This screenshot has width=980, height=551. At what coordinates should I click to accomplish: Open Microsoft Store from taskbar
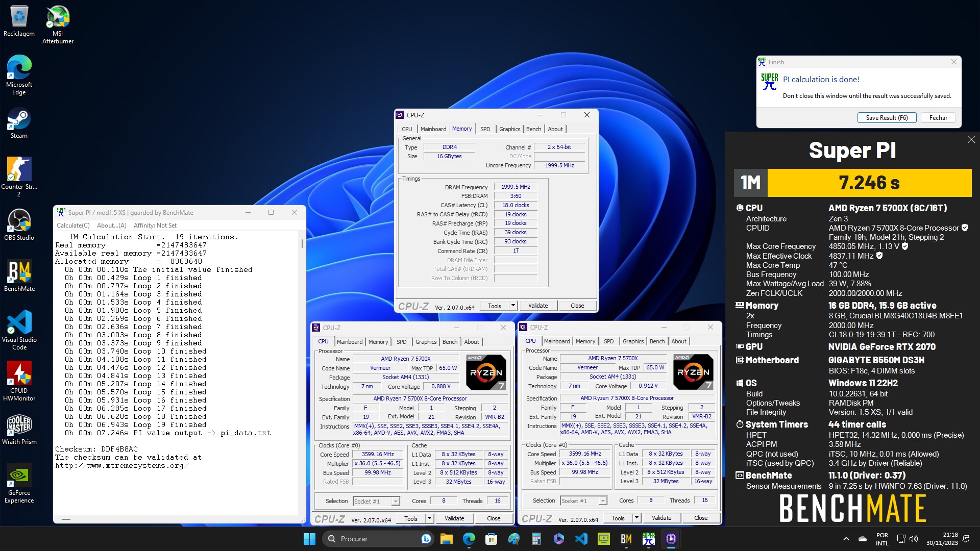[x=491, y=539]
